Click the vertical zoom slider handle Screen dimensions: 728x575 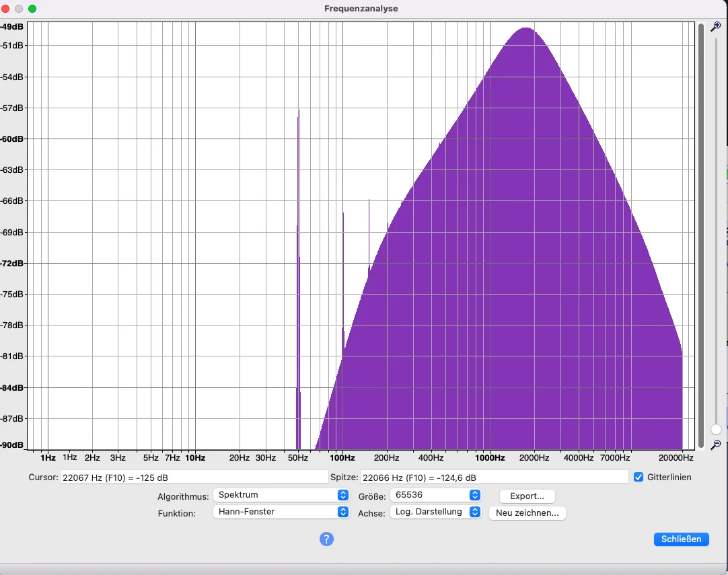point(716,429)
